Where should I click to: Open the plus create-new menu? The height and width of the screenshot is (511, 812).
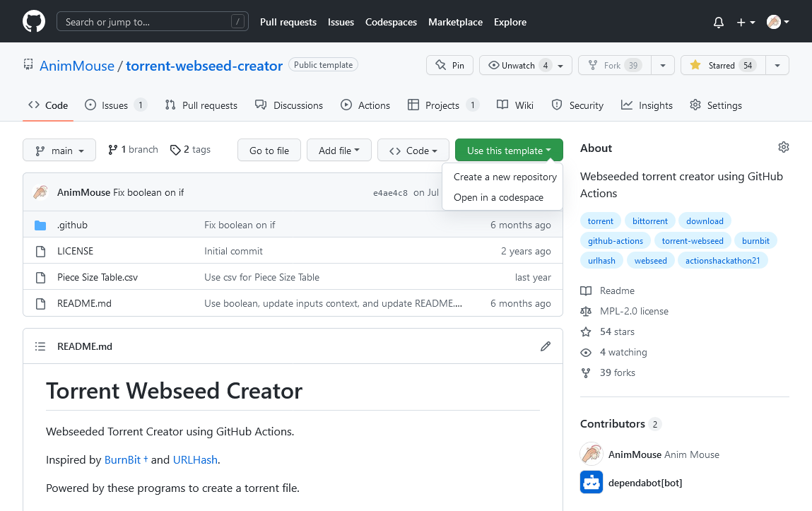(746, 22)
